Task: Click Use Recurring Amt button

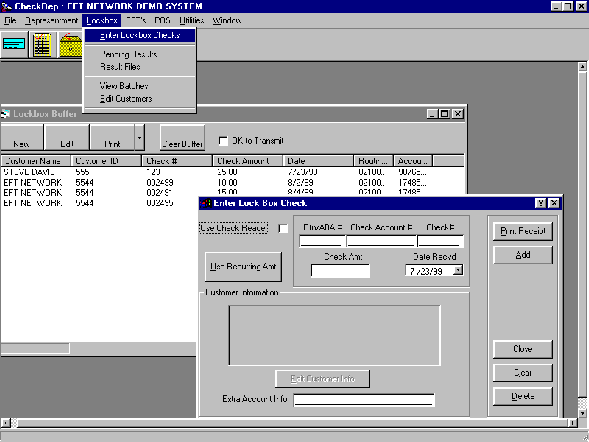Action: pyautogui.click(x=243, y=267)
